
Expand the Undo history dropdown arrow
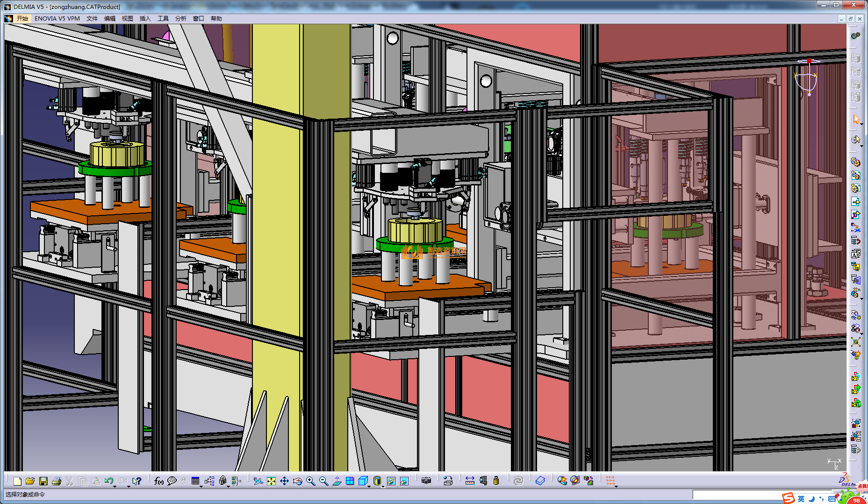click(x=115, y=486)
